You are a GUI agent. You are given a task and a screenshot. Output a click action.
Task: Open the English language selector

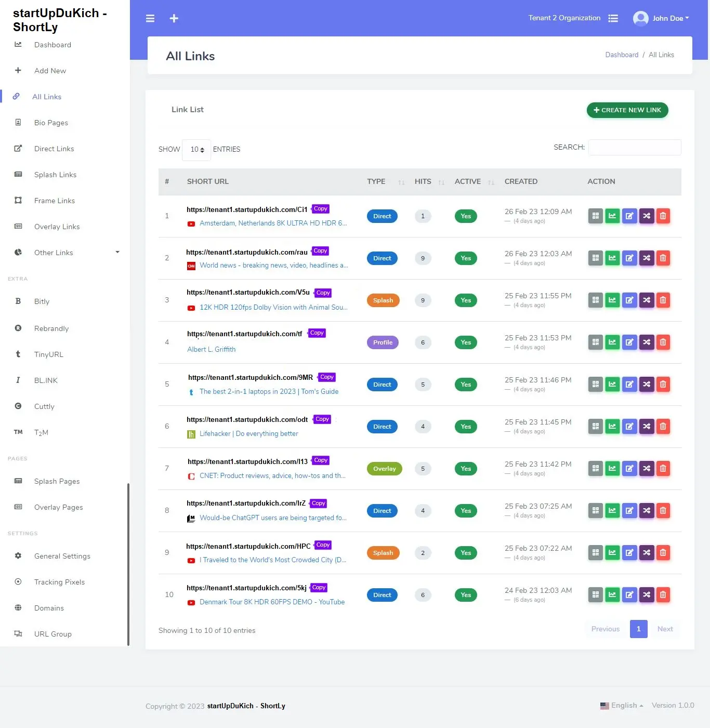pyautogui.click(x=622, y=705)
